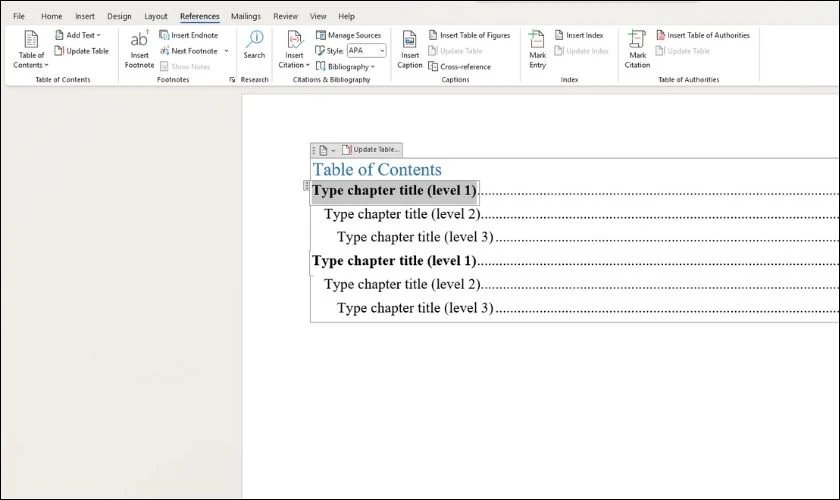Switch to the Layout tab
The width and height of the screenshot is (840, 500).
[156, 16]
